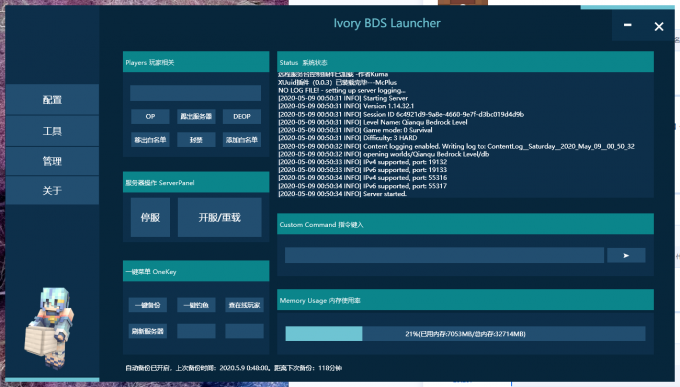This screenshot has width=680, height=387.
Task: Focus the player name input field
Action: coord(196,93)
